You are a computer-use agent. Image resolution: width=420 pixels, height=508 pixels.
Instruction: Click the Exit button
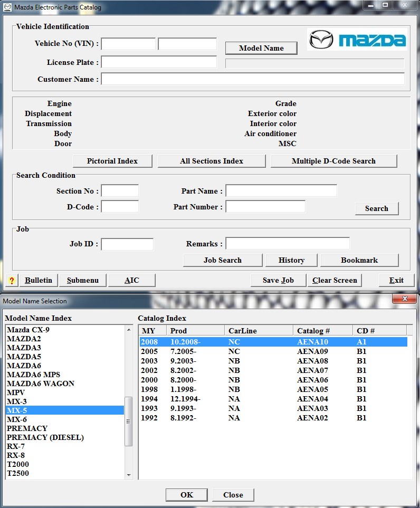click(x=396, y=280)
